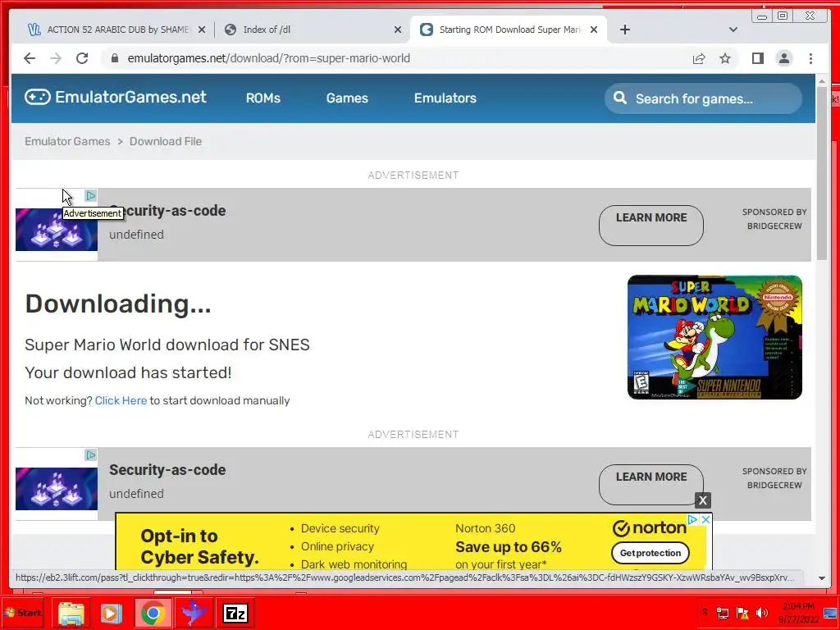Image resolution: width=840 pixels, height=630 pixels.
Task: Click the Download File breadcrumb
Action: click(166, 141)
